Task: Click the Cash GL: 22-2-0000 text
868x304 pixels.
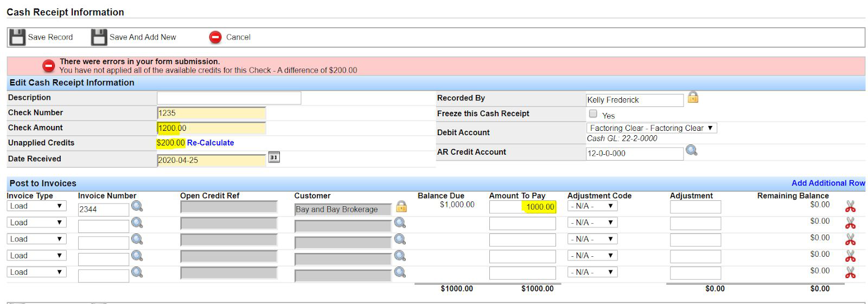Action: pyautogui.click(x=622, y=138)
